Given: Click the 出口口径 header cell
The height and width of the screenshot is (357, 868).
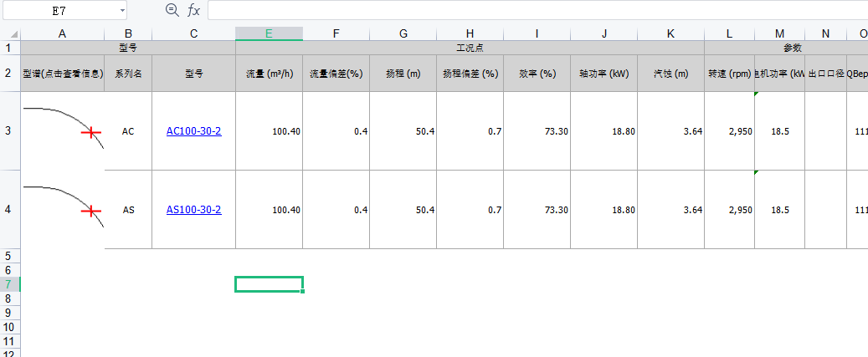Looking at the screenshot, I should pyautogui.click(x=826, y=73).
